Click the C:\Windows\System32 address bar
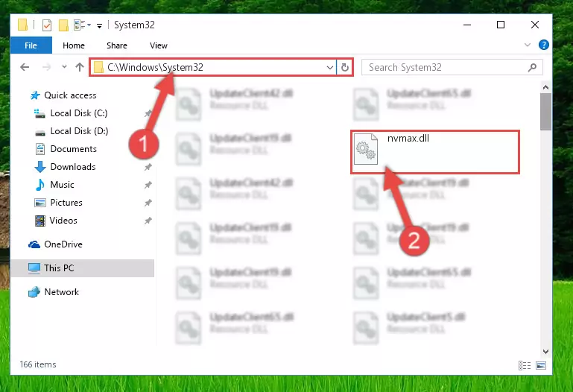Viewport: 573px width, 392px height. pos(212,67)
